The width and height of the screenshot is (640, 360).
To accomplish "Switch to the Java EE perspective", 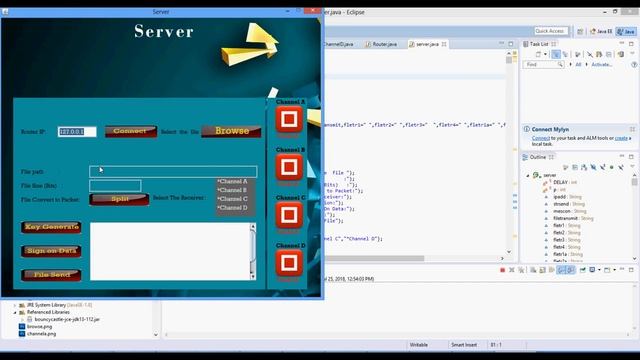I will point(602,31).
